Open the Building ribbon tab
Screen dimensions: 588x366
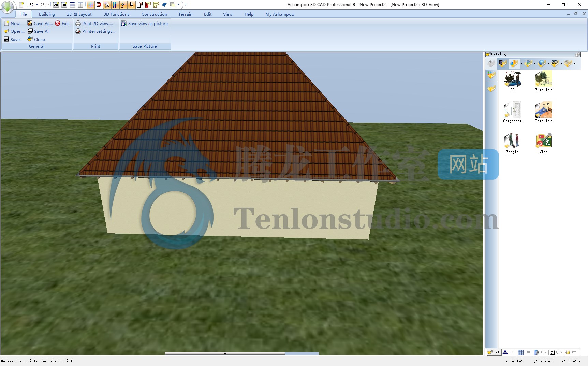pos(47,14)
